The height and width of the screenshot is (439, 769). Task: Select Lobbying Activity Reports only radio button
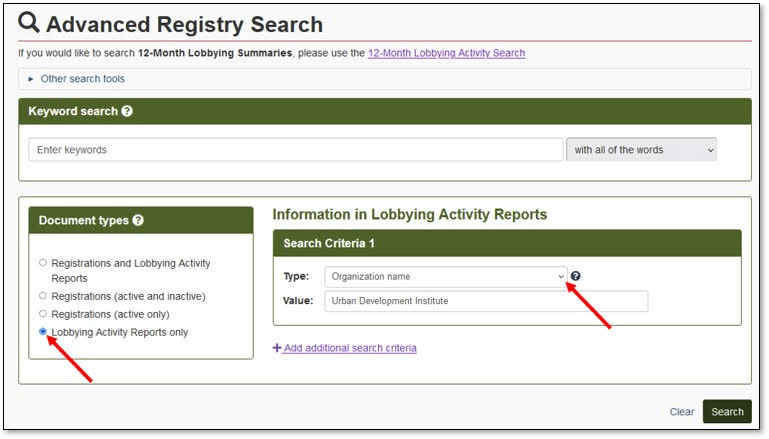(x=42, y=332)
